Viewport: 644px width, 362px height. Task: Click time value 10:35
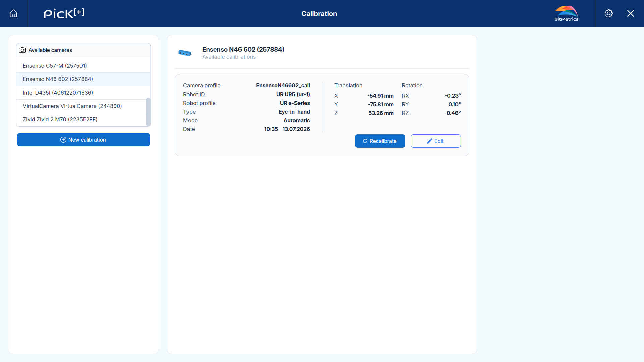pyautogui.click(x=271, y=129)
